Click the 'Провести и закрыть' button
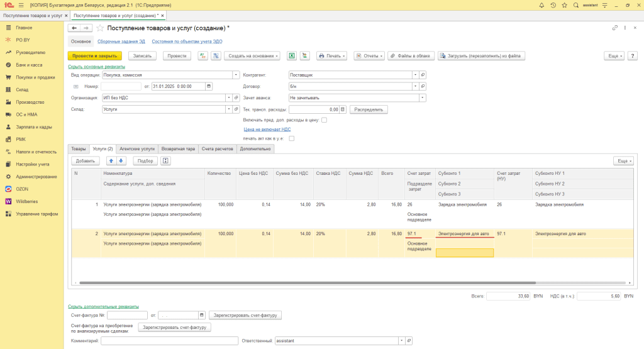Screen dimensions: 644x349 pos(94,55)
